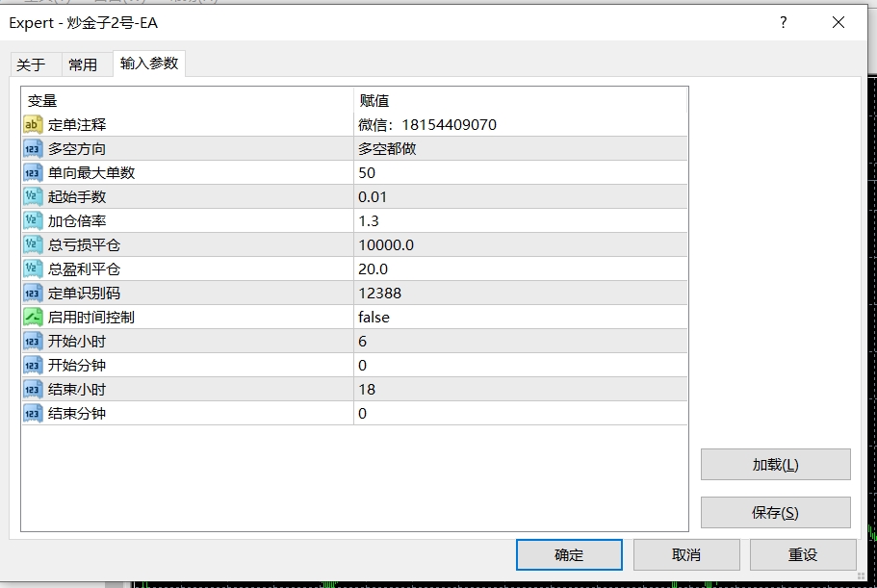
Task: Switch to the 关于 tab
Action: pyautogui.click(x=31, y=64)
